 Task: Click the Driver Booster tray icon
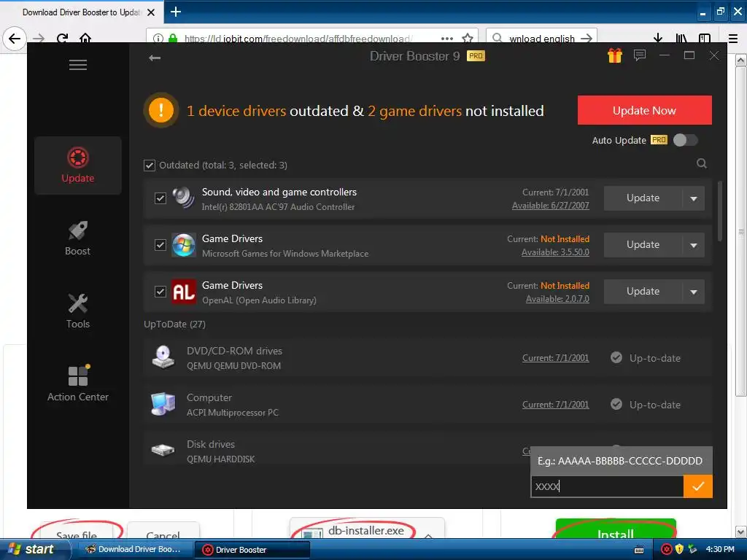click(667, 550)
